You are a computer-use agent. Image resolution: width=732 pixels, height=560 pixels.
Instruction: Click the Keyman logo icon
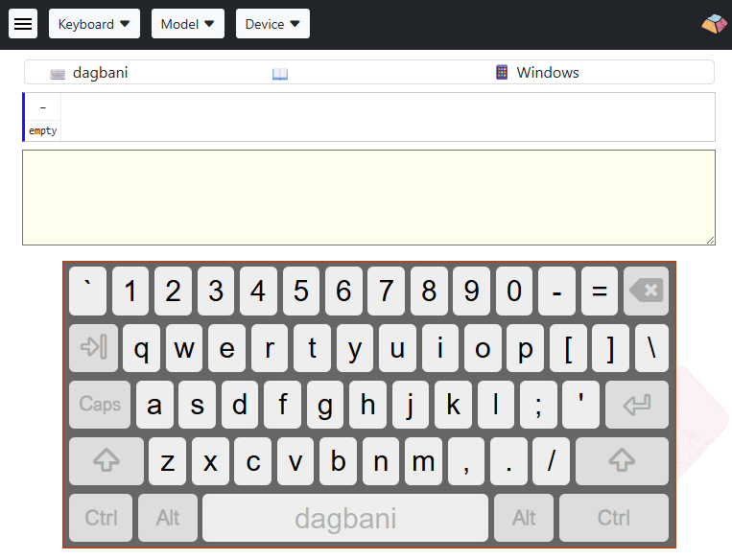coord(715,24)
